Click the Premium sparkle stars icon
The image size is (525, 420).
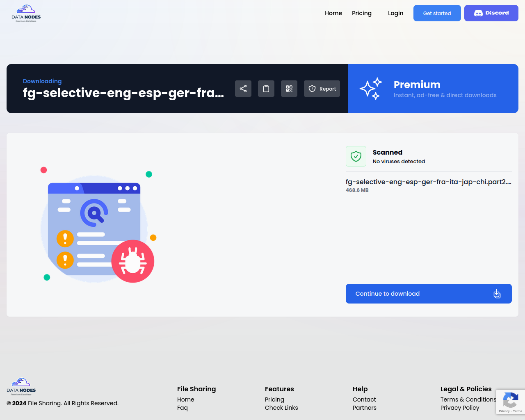[371, 89]
